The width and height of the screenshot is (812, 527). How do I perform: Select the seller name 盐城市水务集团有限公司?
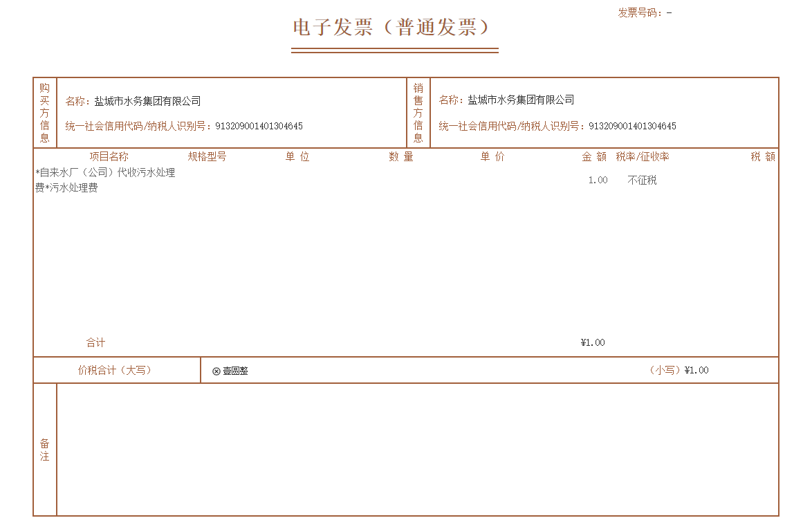point(521,100)
